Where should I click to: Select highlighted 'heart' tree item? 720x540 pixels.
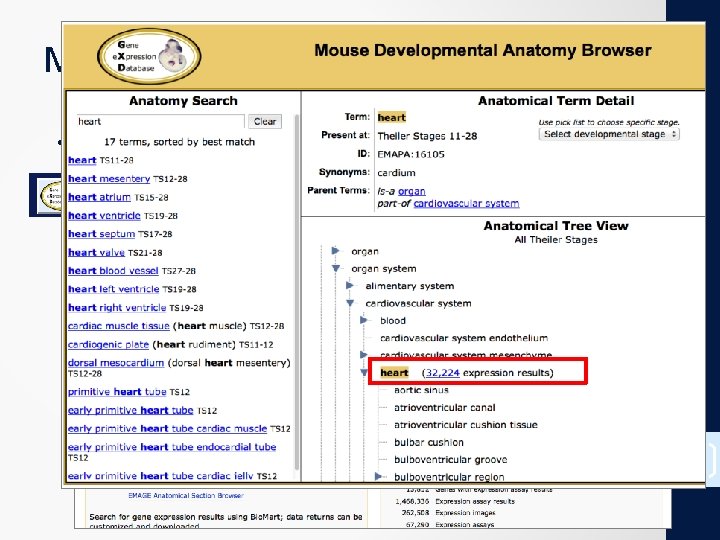coord(394,373)
